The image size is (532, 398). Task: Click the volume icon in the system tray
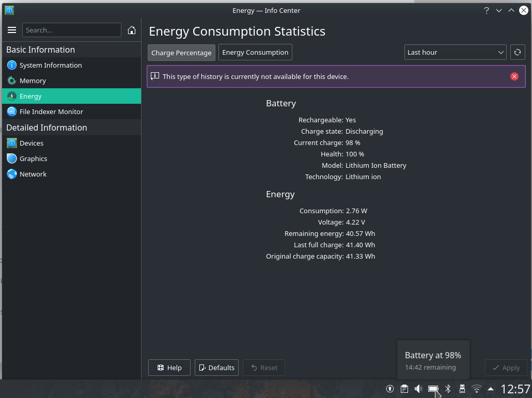coord(418,389)
